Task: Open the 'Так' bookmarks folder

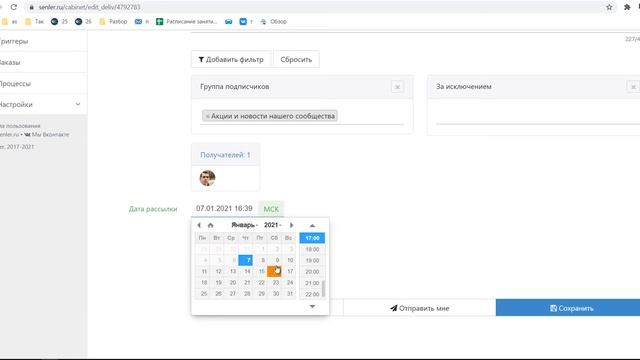Action: pyautogui.click(x=34, y=21)
